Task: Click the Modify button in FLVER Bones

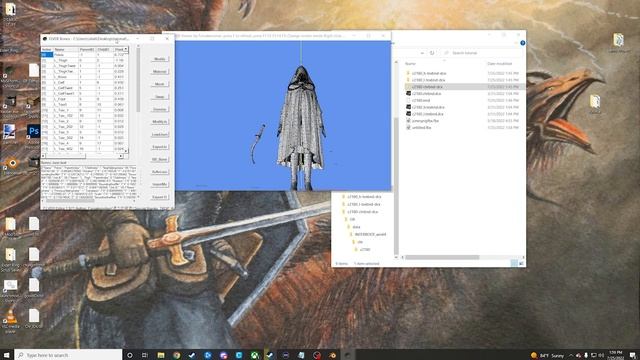Action: coord(160,59)
